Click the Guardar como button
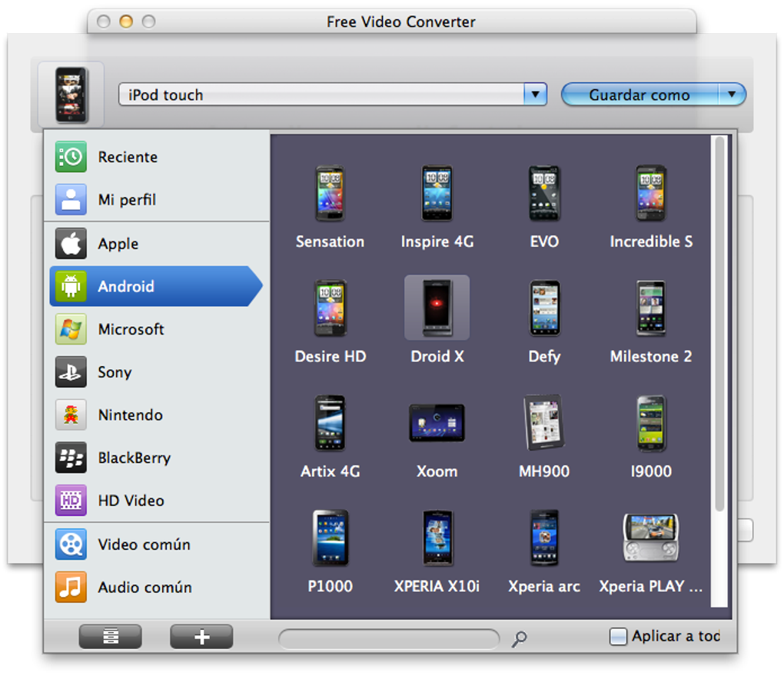This screenshot has width=784, height=676. click(639, 94)
